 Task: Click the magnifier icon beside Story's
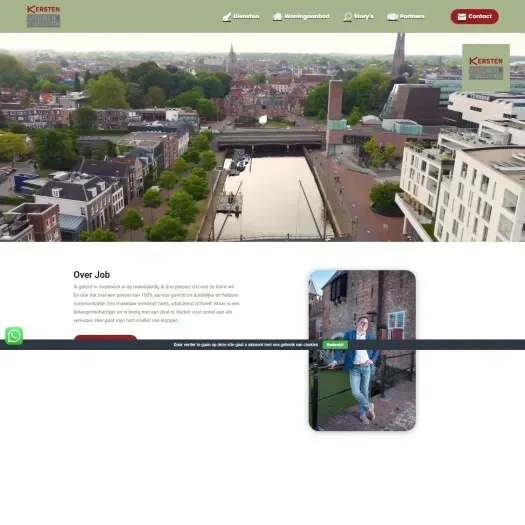tap(348, 17)
